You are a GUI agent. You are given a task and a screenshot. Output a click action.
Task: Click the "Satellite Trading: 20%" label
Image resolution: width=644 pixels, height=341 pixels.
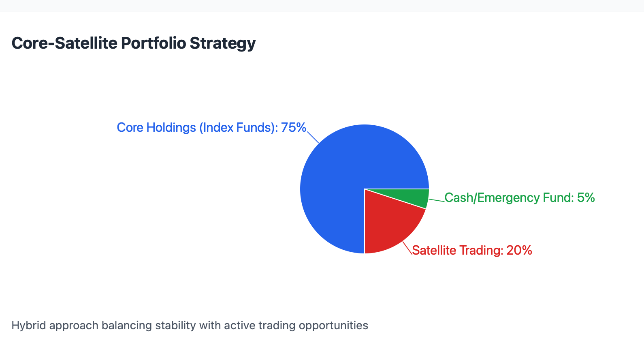pos(472,250)
